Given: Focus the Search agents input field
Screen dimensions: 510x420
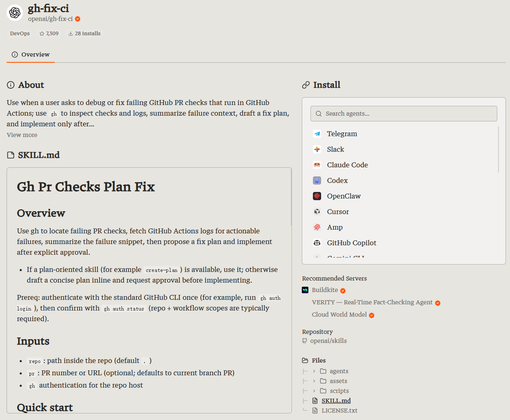Looking at the screenshot, I should [404, 114].
